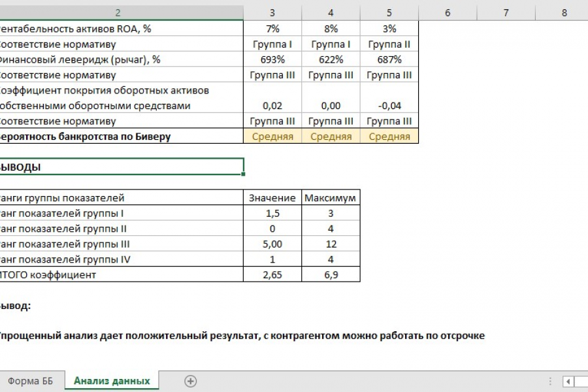Image resolution: width=588 pixels, height=392 pixels.
Task: Click the ROA cell showing 3%
Action: 389,29
